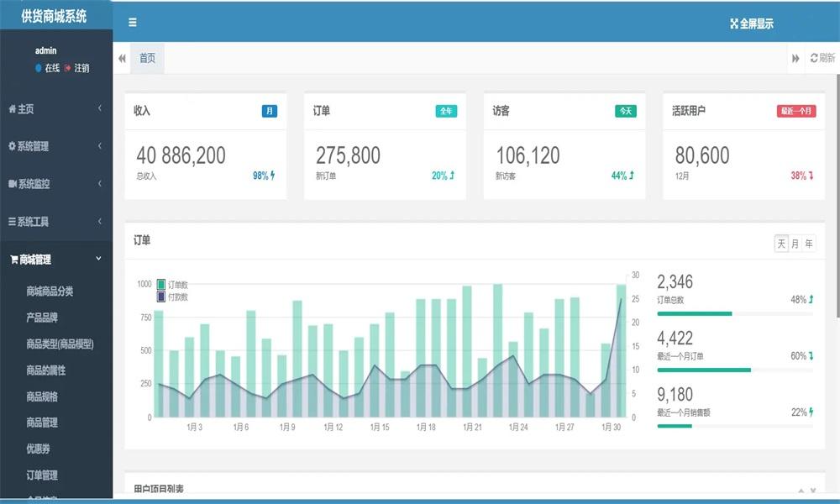Click the 98% lightning icon on 收入 card
840x504 pixels.
tap(273, 176)
